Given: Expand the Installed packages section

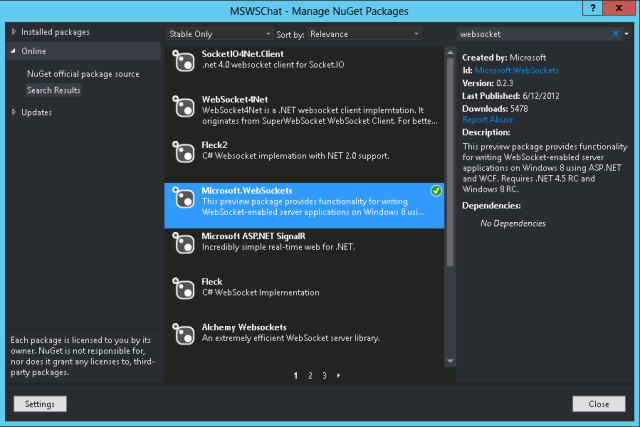Looking at the screenshot, I should (x=14, y=31).
